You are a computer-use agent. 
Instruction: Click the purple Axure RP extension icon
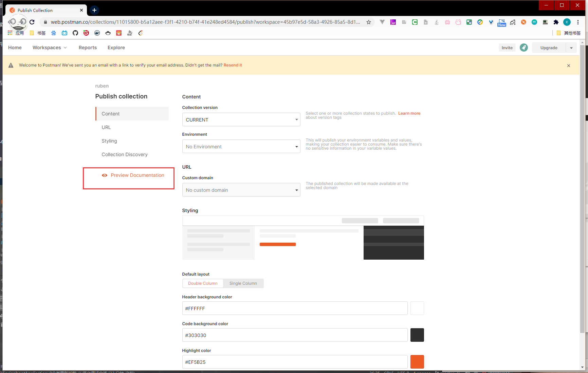[393, 22]
